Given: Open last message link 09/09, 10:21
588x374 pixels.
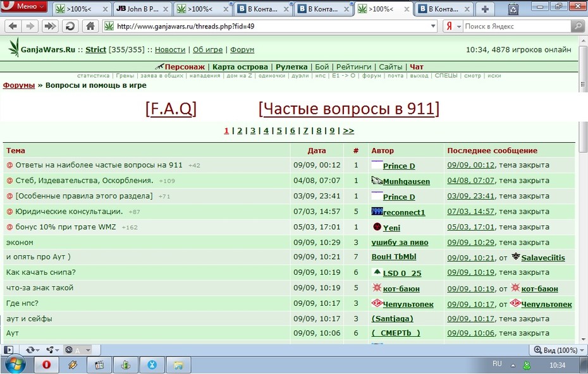Looking at the screenshot, I should (x=471, y=258).
